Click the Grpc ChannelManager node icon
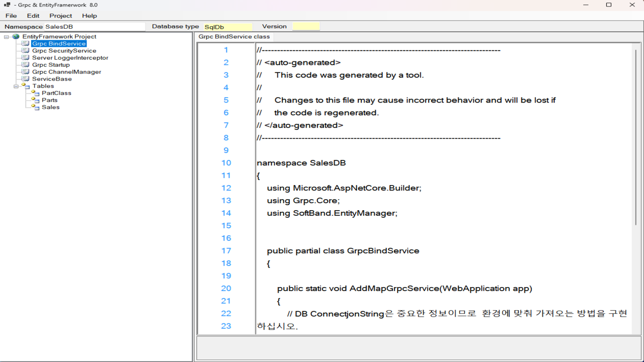This screenshot has height=362, width=644. (x=25, y=72)
